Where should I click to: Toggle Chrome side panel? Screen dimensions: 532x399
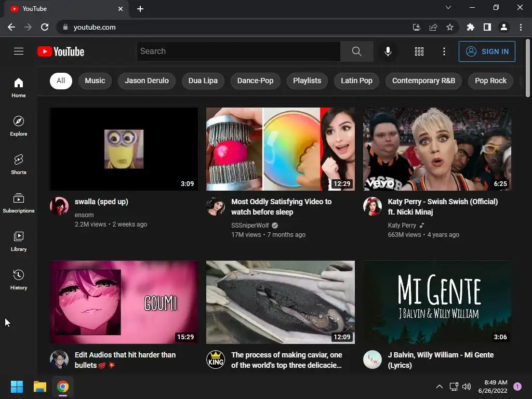point(487,27)
